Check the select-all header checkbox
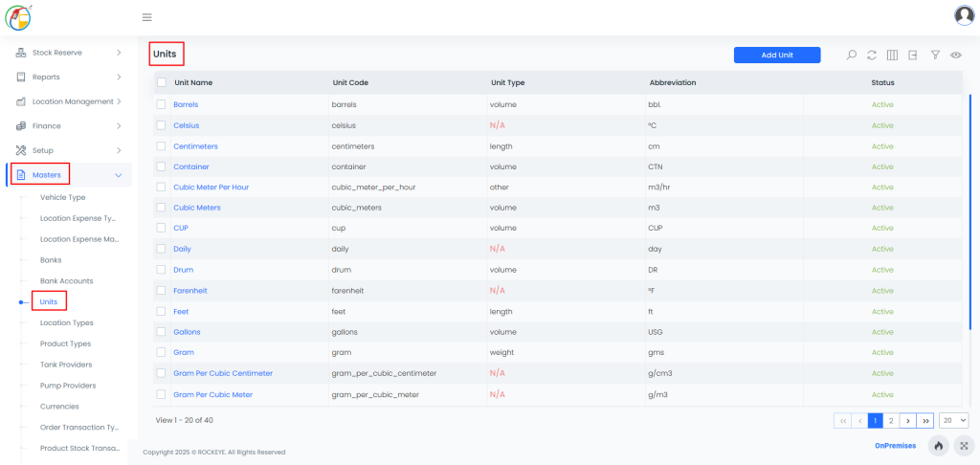Screen dimensions: 980x465 [x=161, y=83]
